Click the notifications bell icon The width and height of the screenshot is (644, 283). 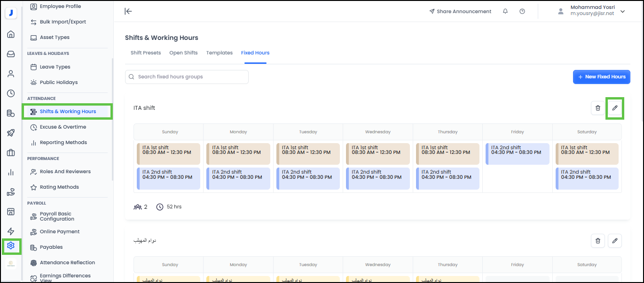coord(505,11)
